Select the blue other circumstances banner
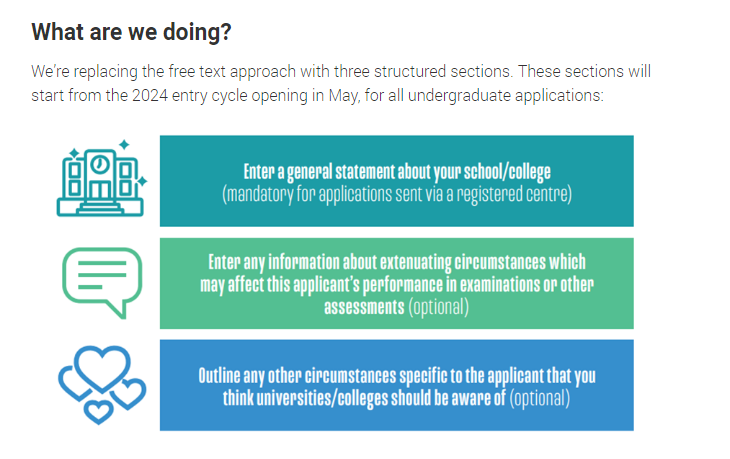This screenshot has width=730, height=459. tap(396, 385)
